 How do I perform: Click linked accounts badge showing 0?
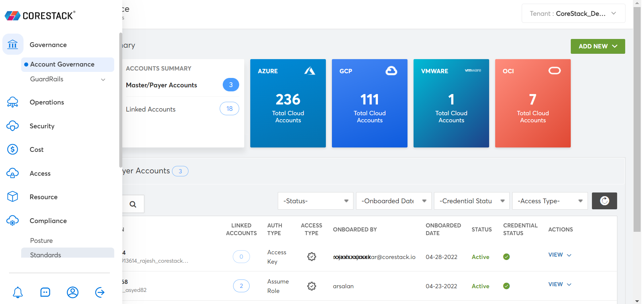[241, 257]
